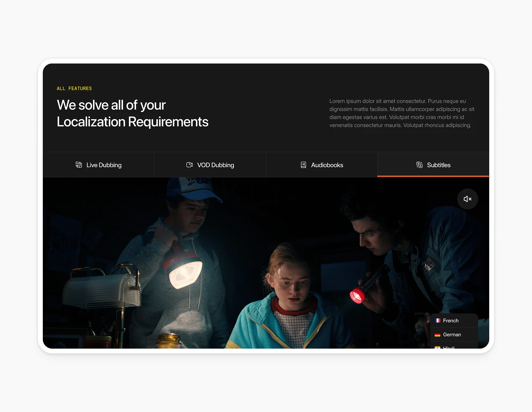Click the muted speaker icon on the video
The image size is (532, 412).
(467, 199)
